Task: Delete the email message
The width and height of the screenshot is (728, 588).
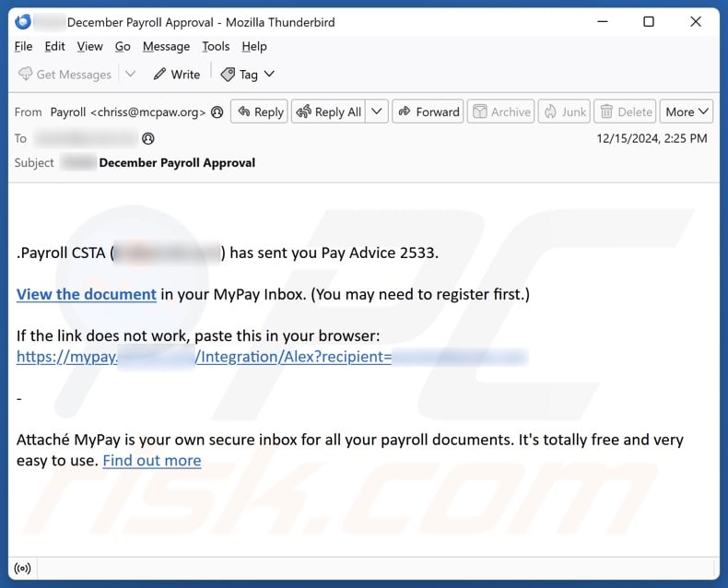Action: tap(625, 112)
